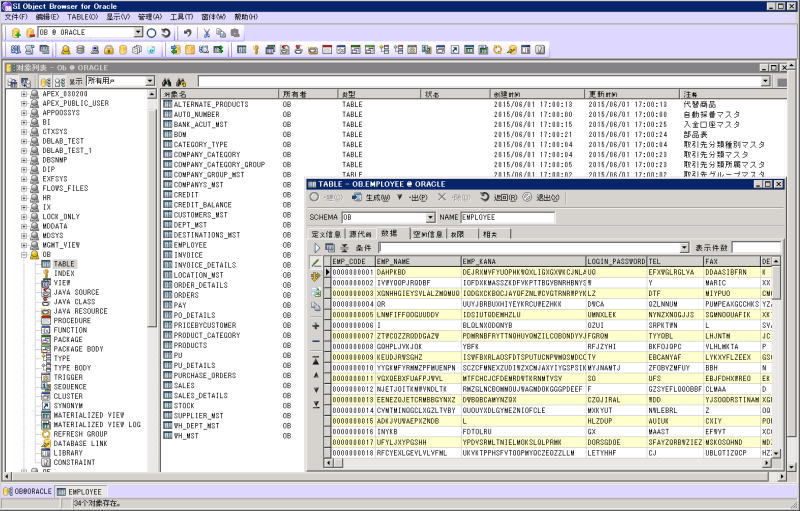Collapse the OB schema node
This screenshot has width=800, height=511.
[24, 255]
